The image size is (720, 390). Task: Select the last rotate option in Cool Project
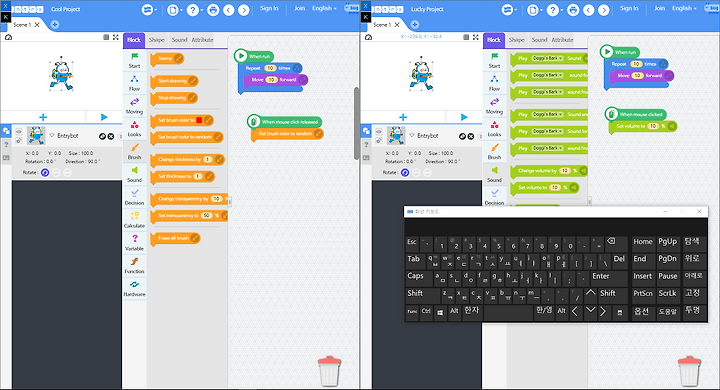tap(68, 173)
